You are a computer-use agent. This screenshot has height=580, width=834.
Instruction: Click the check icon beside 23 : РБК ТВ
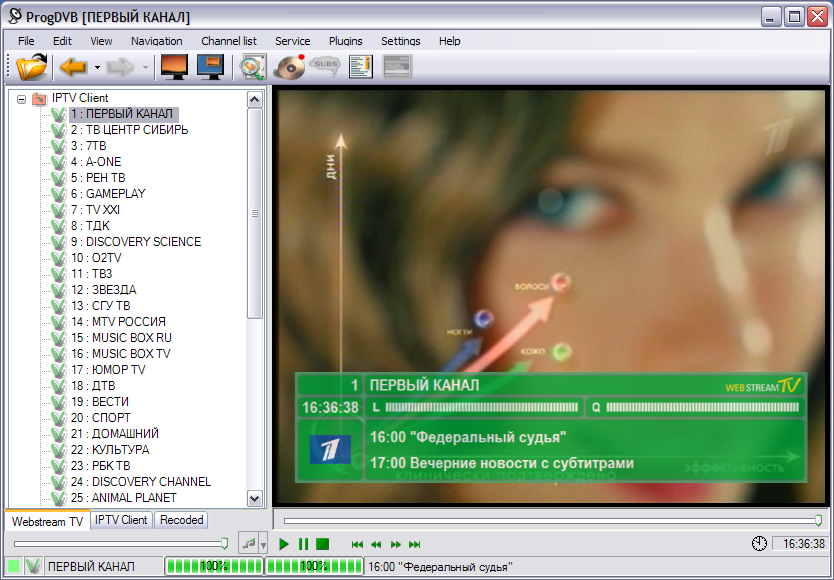click(x=59, y=466)
